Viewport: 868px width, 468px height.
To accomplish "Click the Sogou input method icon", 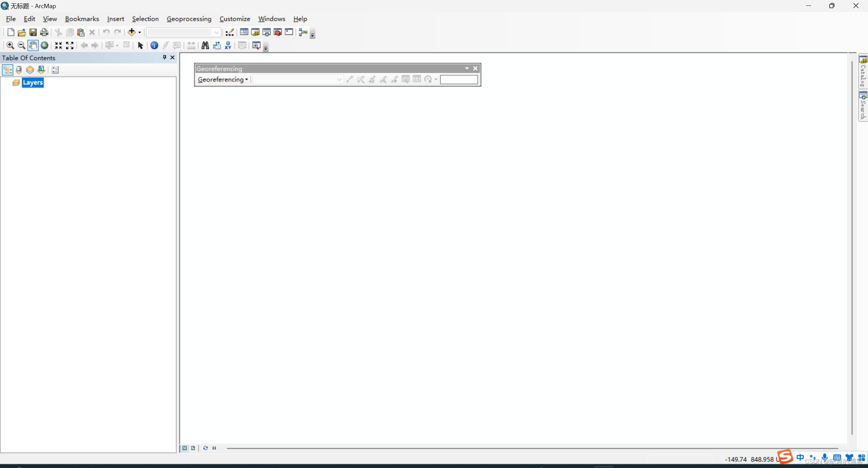I will click(786, 456).
